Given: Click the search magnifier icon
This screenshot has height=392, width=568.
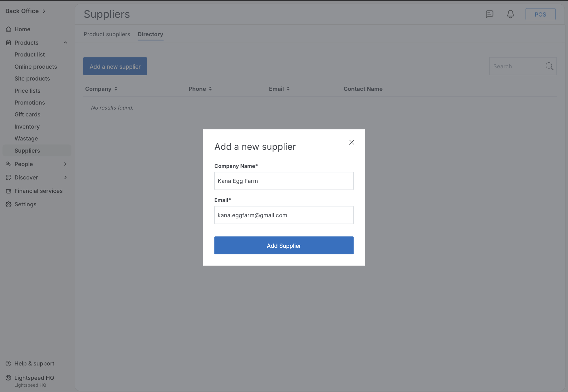Looking at the screenshot, I should (x=549, y=66).
